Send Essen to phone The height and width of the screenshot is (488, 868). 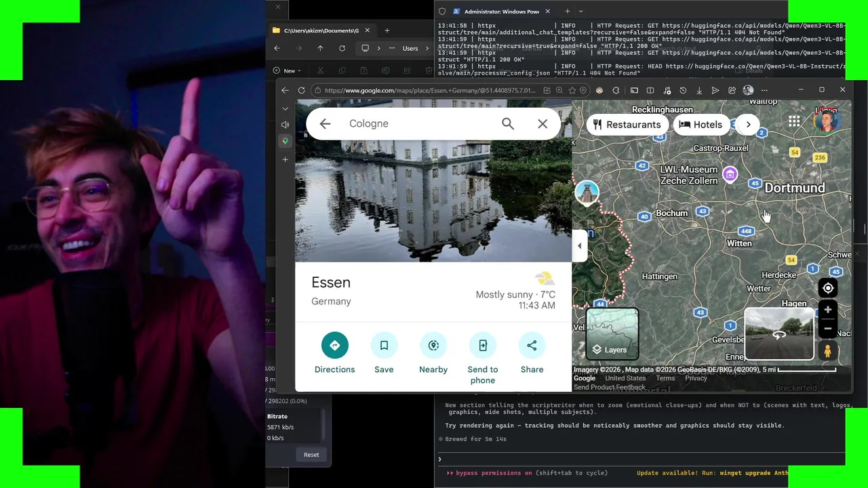click(483, 359)
